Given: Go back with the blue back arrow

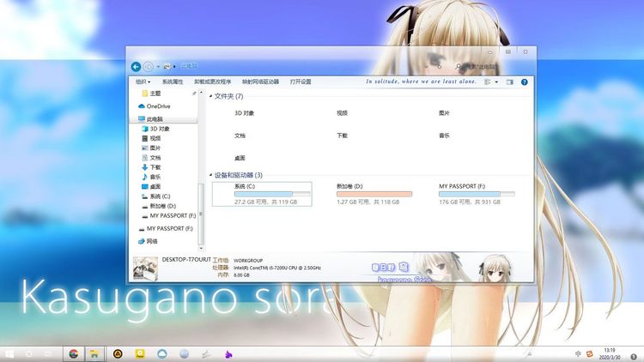Looking at the screenshot, I should click(x=136, y=67).
